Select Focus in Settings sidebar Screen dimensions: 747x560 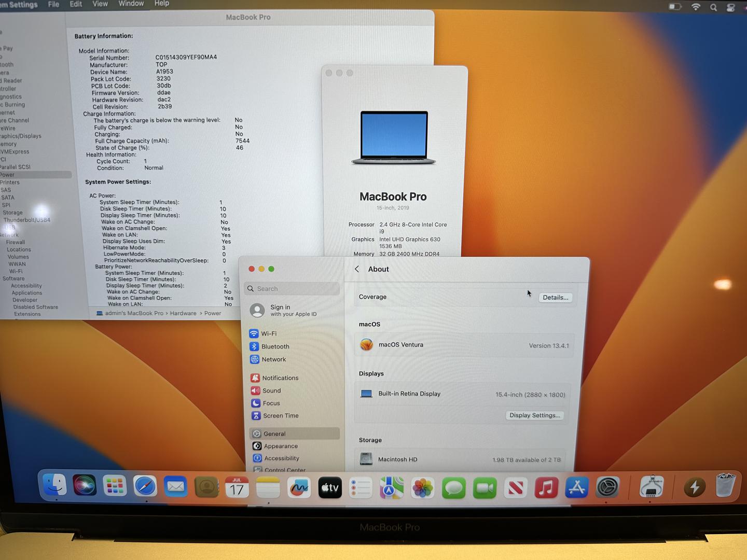[x=266, y=403]
